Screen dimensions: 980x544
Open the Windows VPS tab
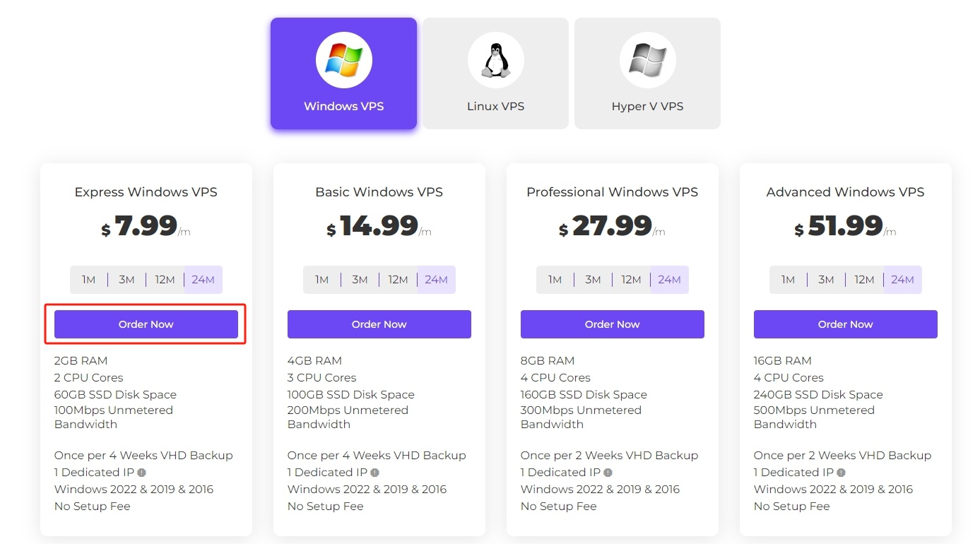pyautogui.click(x=343, y=73)
